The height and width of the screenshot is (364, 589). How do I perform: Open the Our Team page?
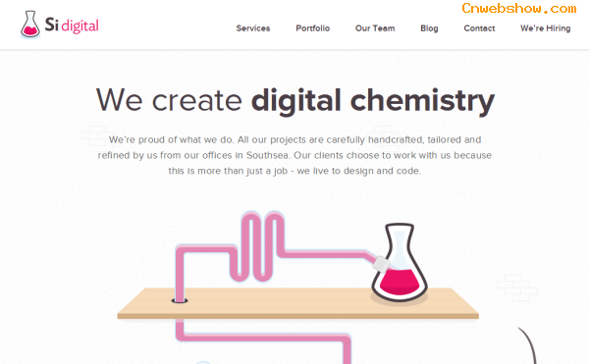pyautogui.click(x=375, y=28)
